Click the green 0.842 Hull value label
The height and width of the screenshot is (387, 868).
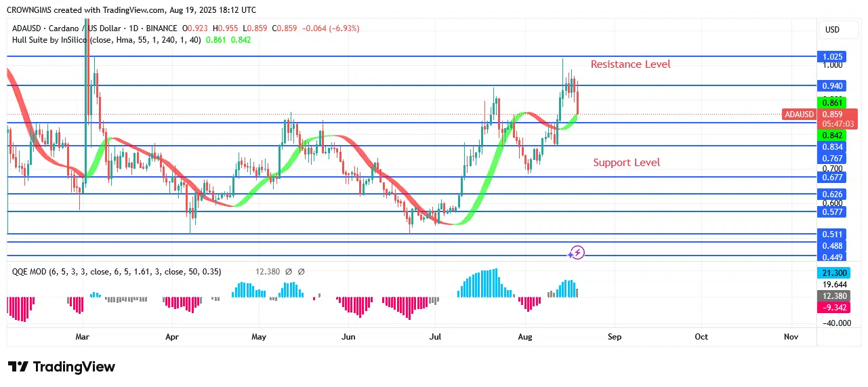click(x=832, y=136)
